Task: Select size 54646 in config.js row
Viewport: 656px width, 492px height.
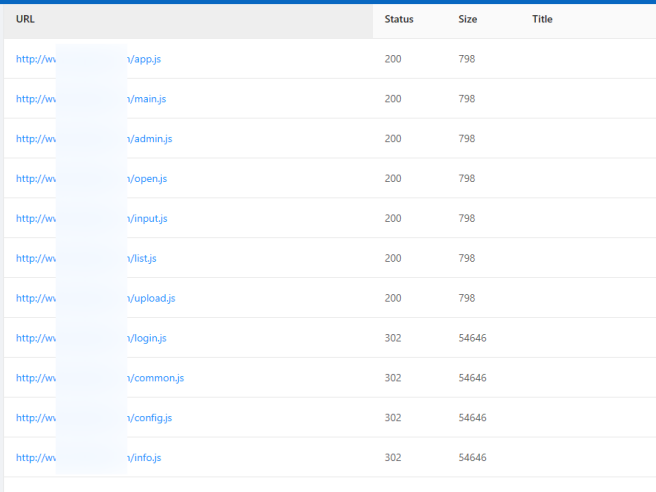Action: click(472, 418)
